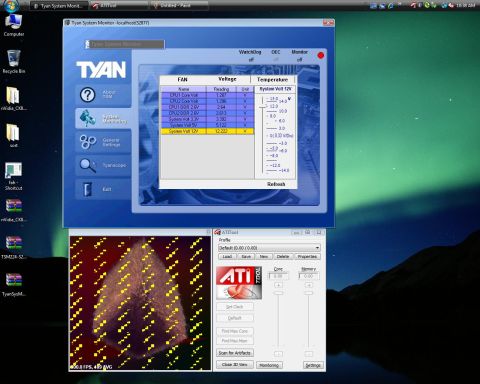Switch to the FAN tab

182,80
